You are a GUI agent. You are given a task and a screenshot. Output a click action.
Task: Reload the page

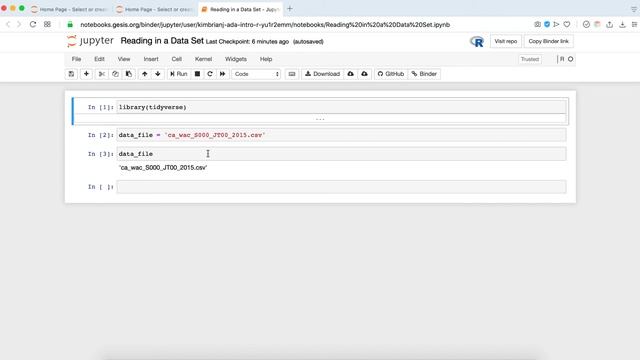[x=33, y=24]
